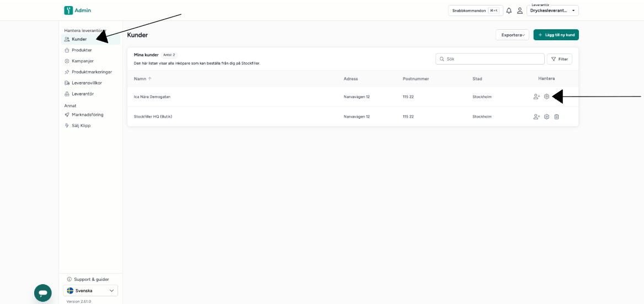Screen dimensions: 644x304
Task: Open the notifications bell icon
Action: click(509, 10)
